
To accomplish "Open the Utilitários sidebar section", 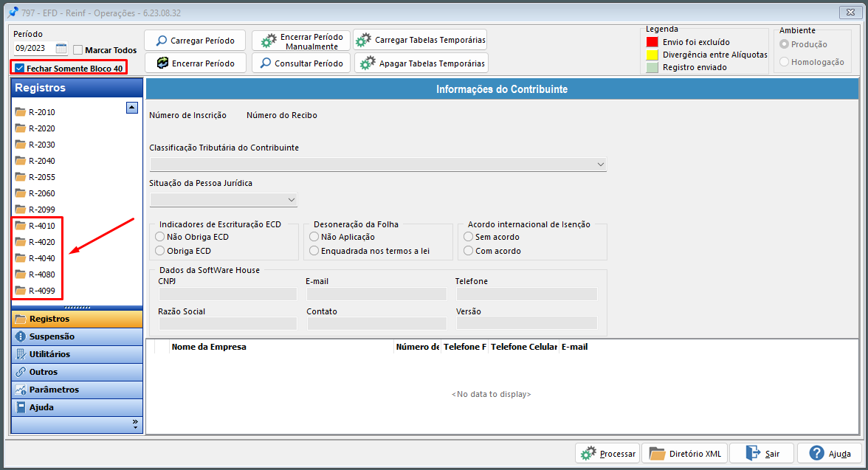I will (x=77, y=354).
